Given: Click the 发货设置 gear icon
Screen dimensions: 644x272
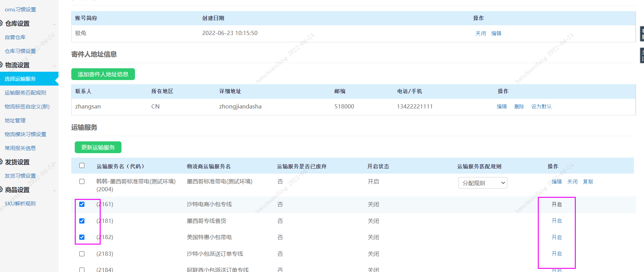Looking at the screenshot, I should [1, 162].
